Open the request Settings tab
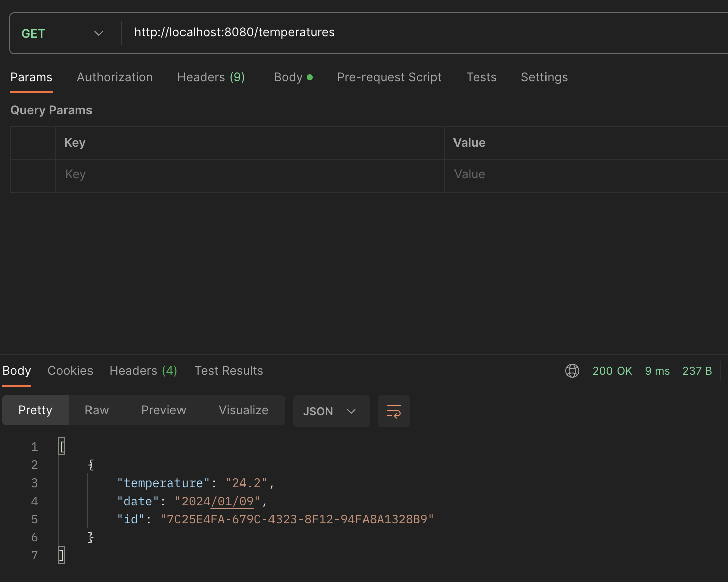Viewport: 728px width, 582px height. (544, 77)
